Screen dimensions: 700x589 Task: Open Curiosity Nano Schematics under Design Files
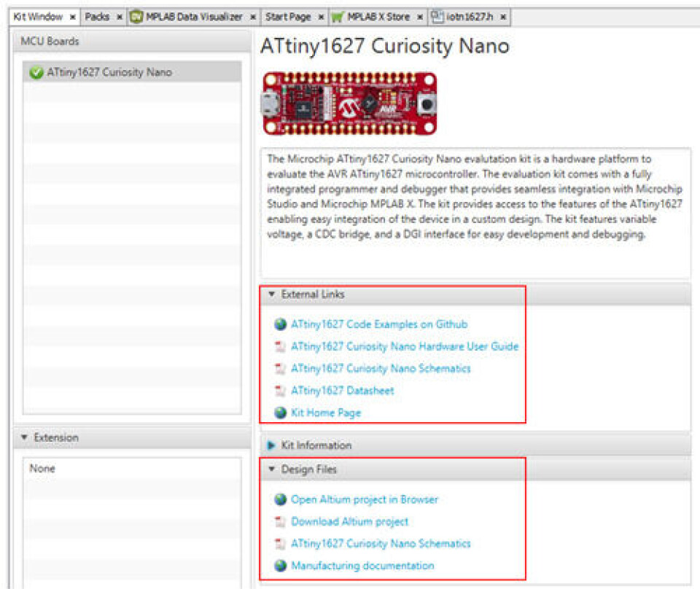(381, 544)
